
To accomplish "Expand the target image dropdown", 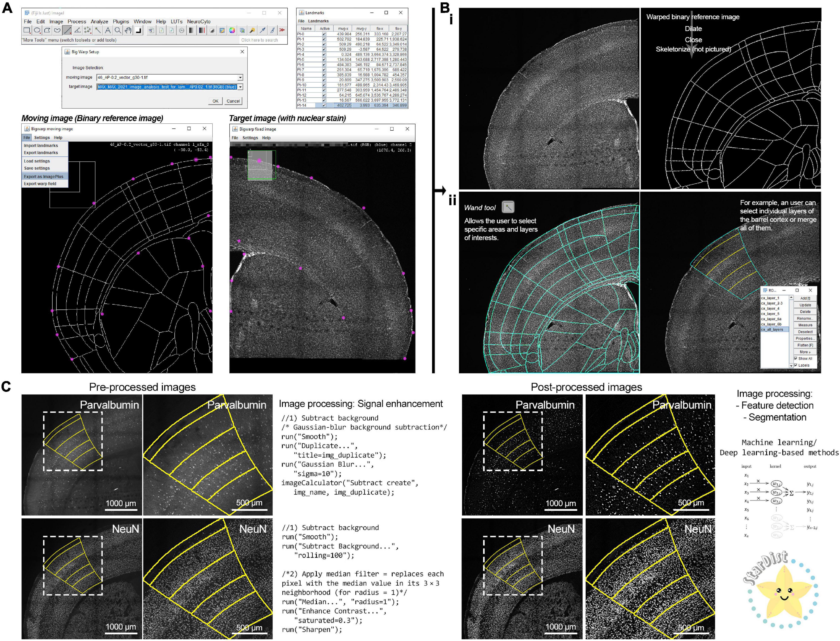I will [x=240, y=87].
